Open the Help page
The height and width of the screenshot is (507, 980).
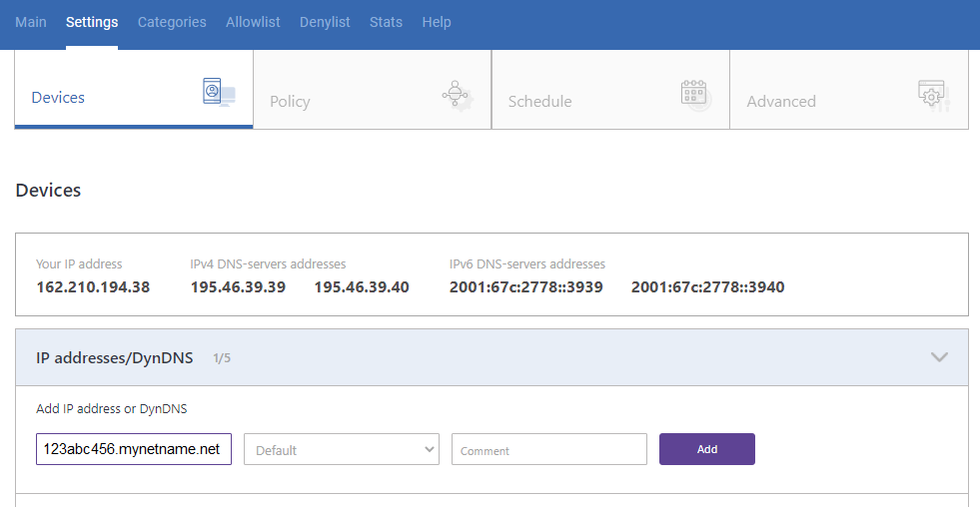(437, 22)
